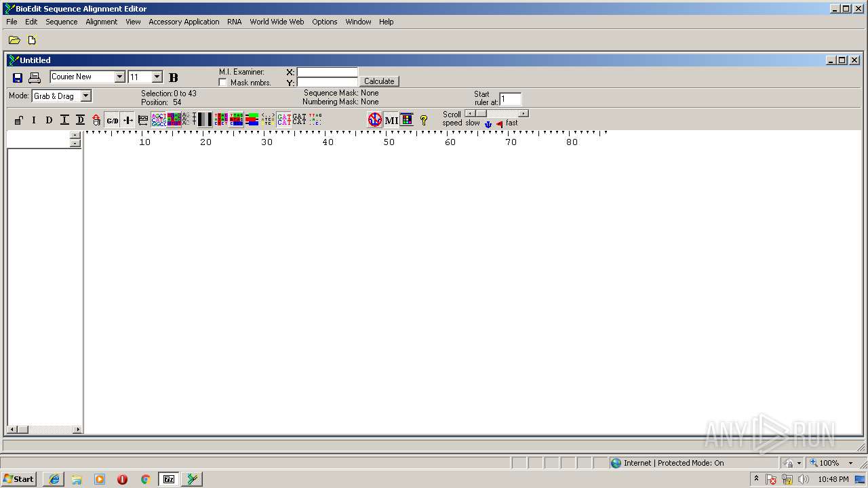Open the Accessory Application menu
Viewport: 868px width, 488px height.
point(184,22)
